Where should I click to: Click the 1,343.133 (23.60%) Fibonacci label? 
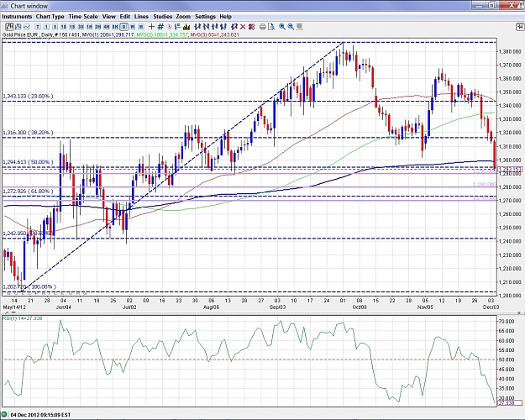point(28,96)
